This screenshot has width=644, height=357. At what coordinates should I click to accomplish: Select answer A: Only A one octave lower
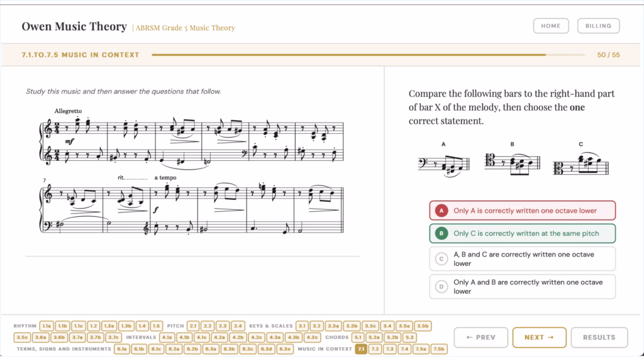pyautogui.click(x=523, y=211)
